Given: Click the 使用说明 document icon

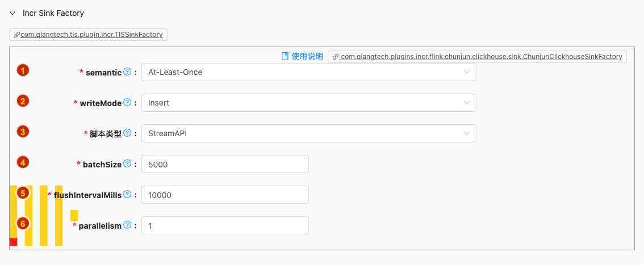Looking at the screenshot, I should tap(286, 56).
